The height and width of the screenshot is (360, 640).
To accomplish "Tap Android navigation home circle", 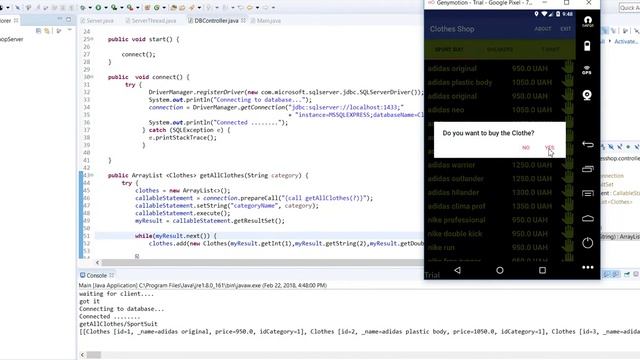I will coord(500,270).
